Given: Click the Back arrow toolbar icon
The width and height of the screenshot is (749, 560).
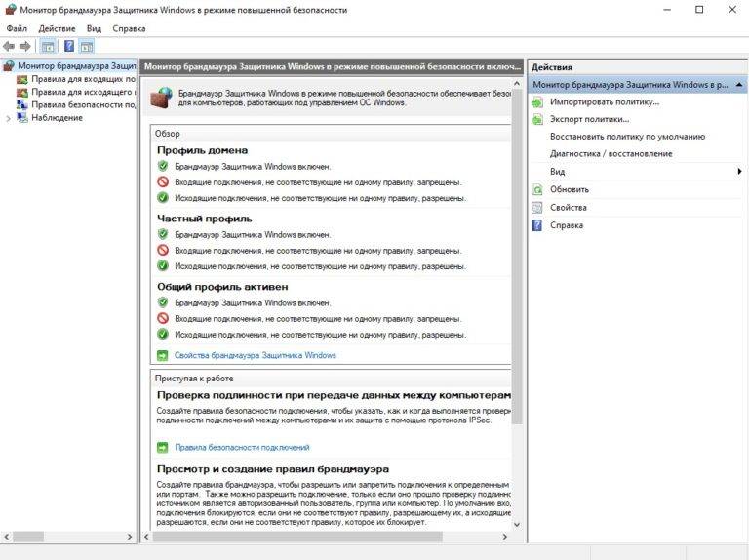Looking at the screenshot, I should 9,47.
